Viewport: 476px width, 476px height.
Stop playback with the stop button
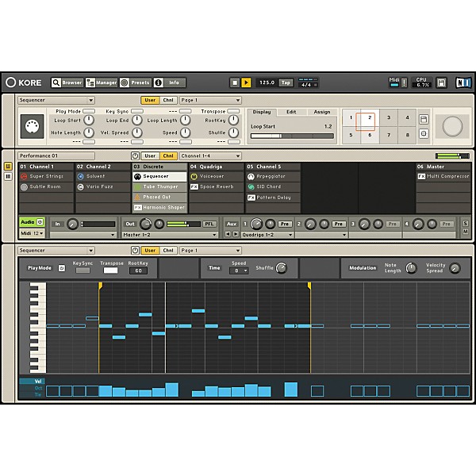(234, 83)
